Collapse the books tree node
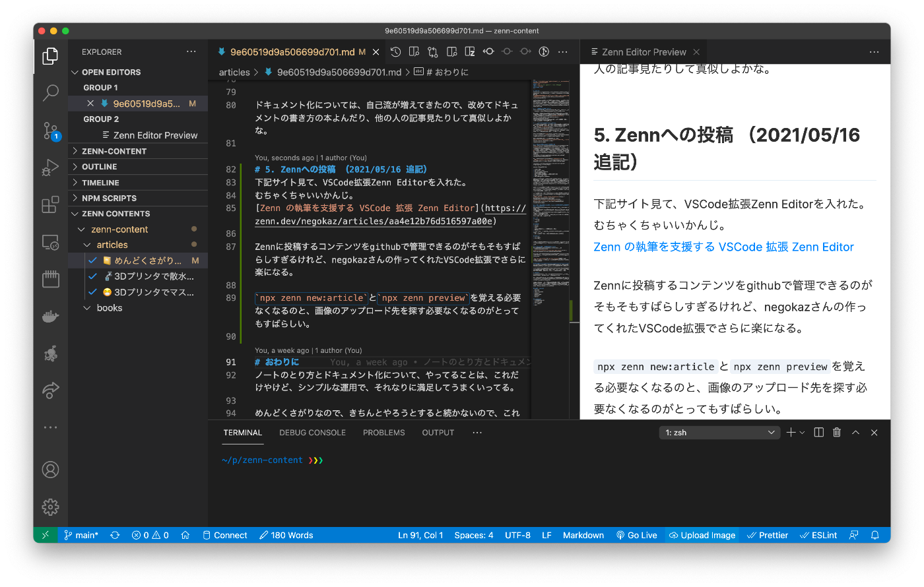Viewport: 924px width, 587px height. click(87, 308)
